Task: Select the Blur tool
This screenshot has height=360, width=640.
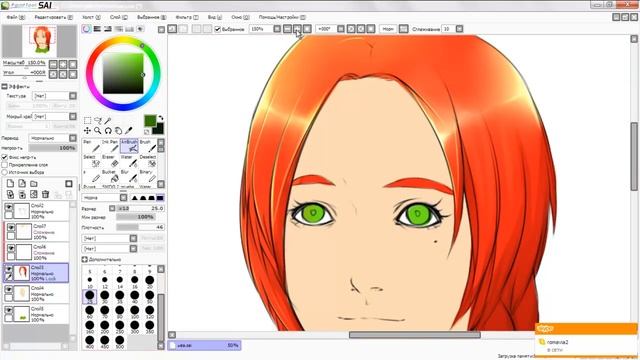Action: (129, 176)
